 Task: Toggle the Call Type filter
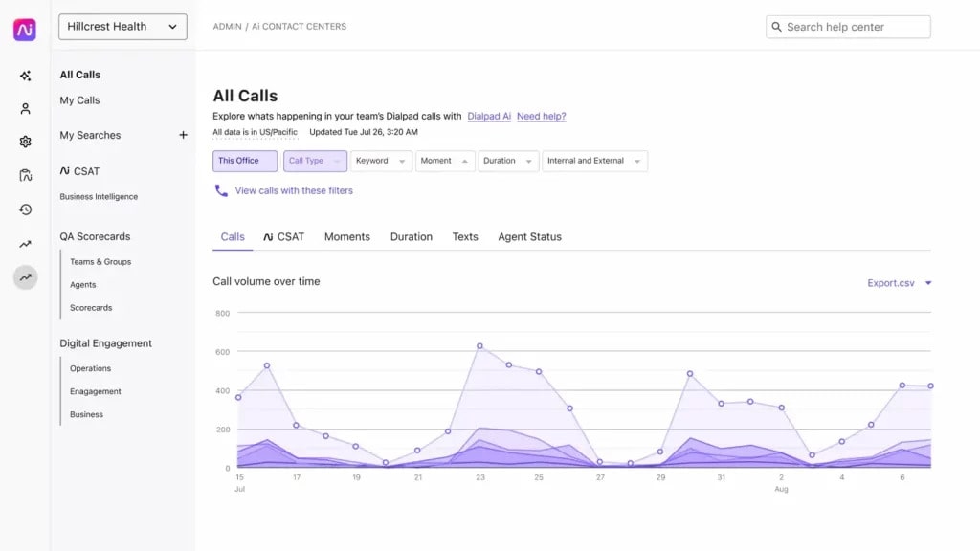pos(315,161)
